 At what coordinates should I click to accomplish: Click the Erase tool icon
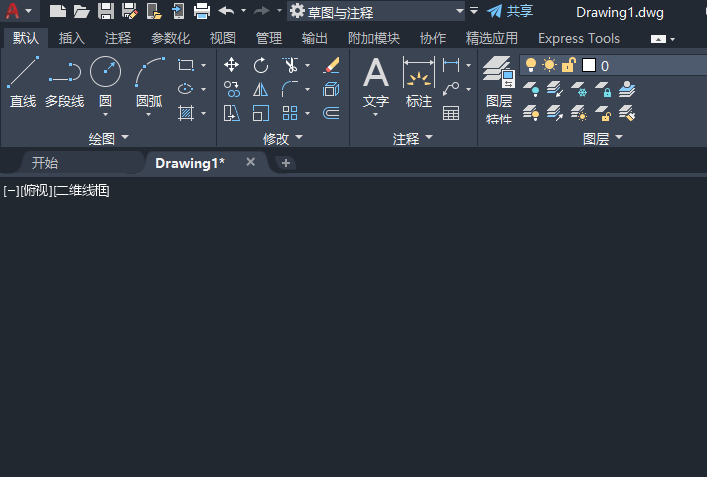(331, 65)
